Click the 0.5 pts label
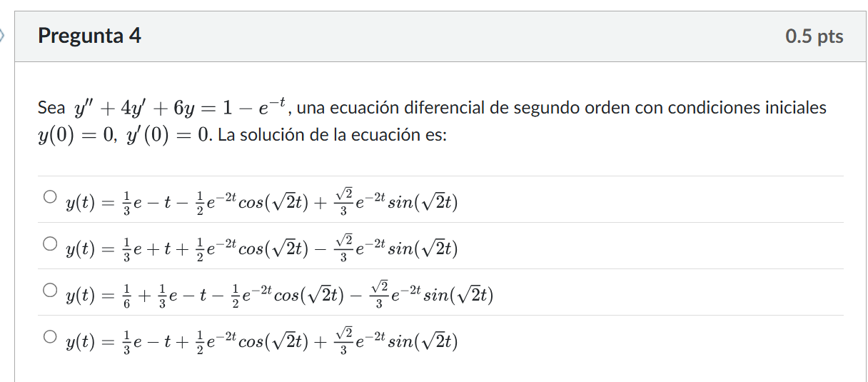The image size is (868, 382). pyautogui.click(x=814, y=36)
